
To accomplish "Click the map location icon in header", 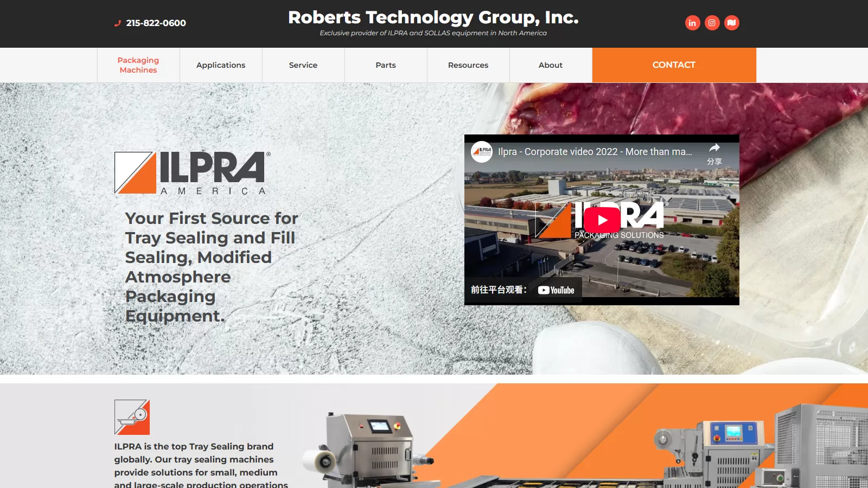I will click(732, 23).
